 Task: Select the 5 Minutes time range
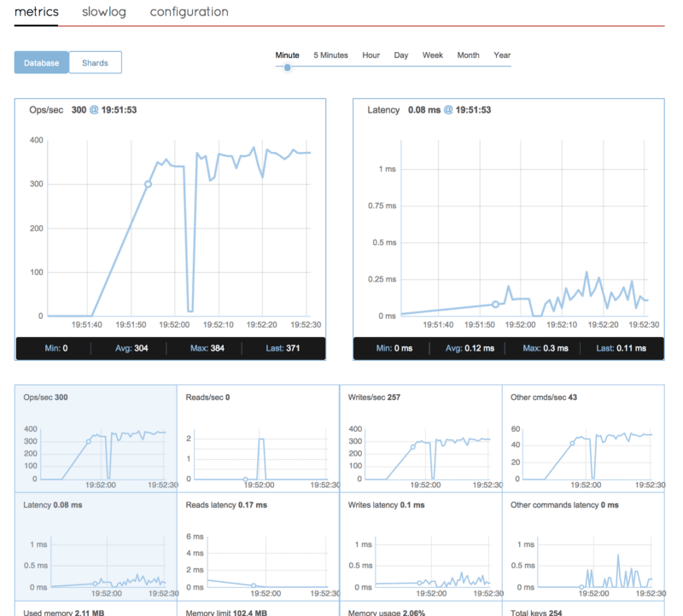coord(330,55)
